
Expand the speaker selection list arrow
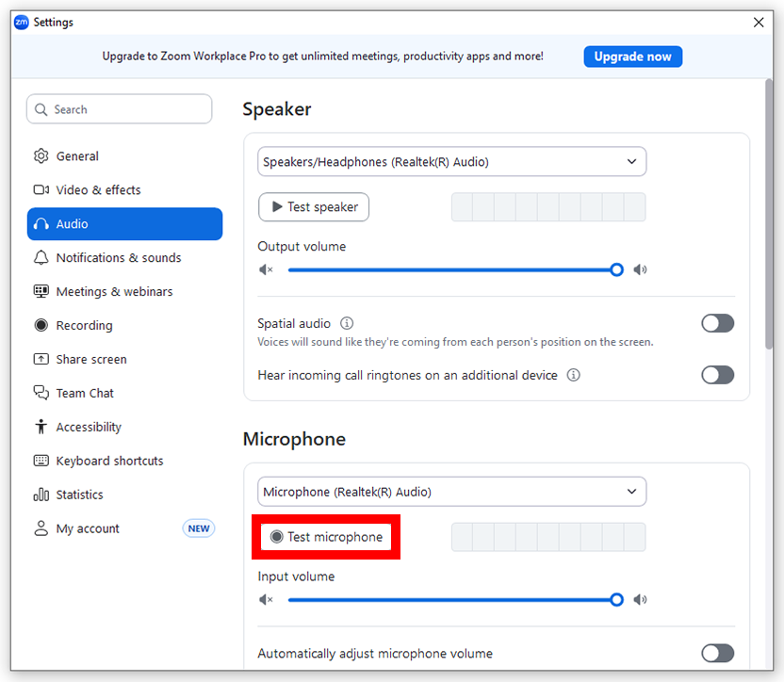click(x=633, y=161)
